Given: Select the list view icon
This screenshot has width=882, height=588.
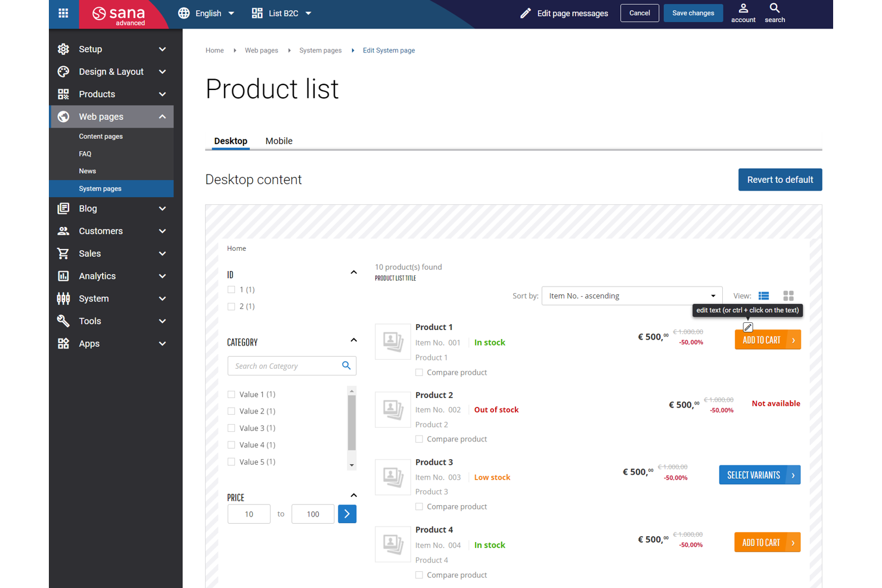Looking at the screenshot, I should [763, 295].
